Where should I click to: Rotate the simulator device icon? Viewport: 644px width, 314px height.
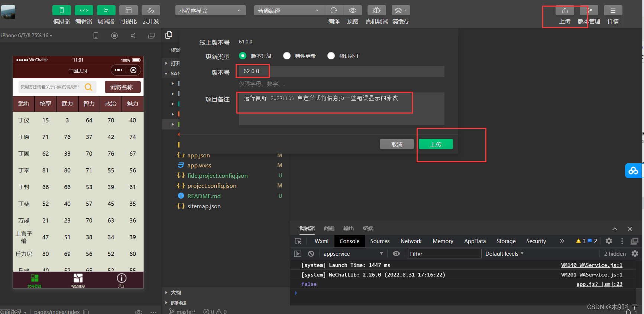(96, 36)
